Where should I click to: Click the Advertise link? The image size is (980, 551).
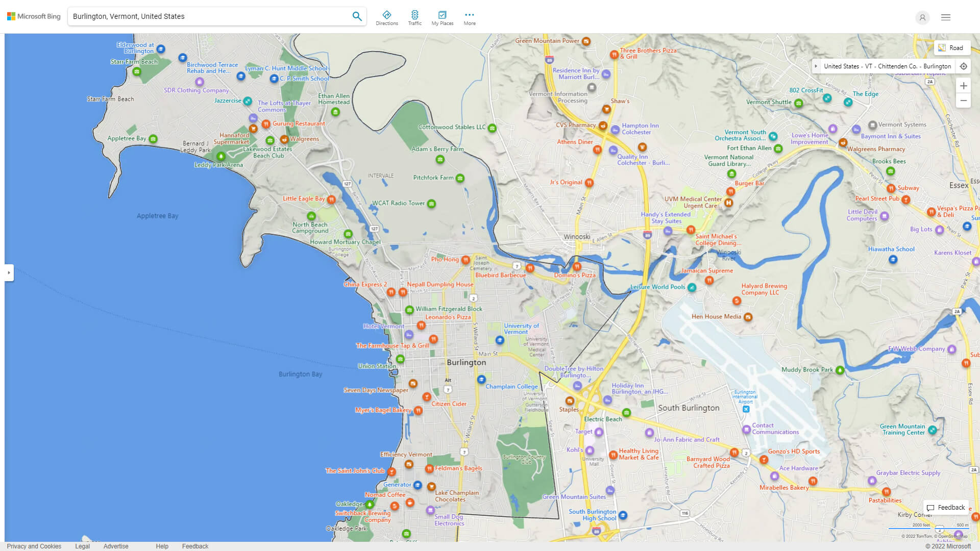pyautogui.click(x=116, y=546)
